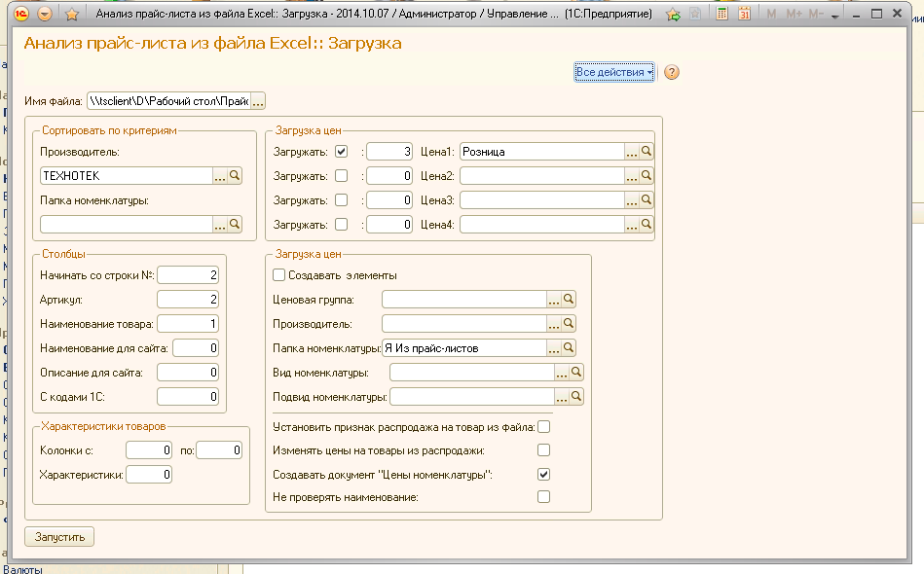Screen dimensions: 924x574
Task: Enable the Создавать элементы checkbox
Action: [279, 275]
